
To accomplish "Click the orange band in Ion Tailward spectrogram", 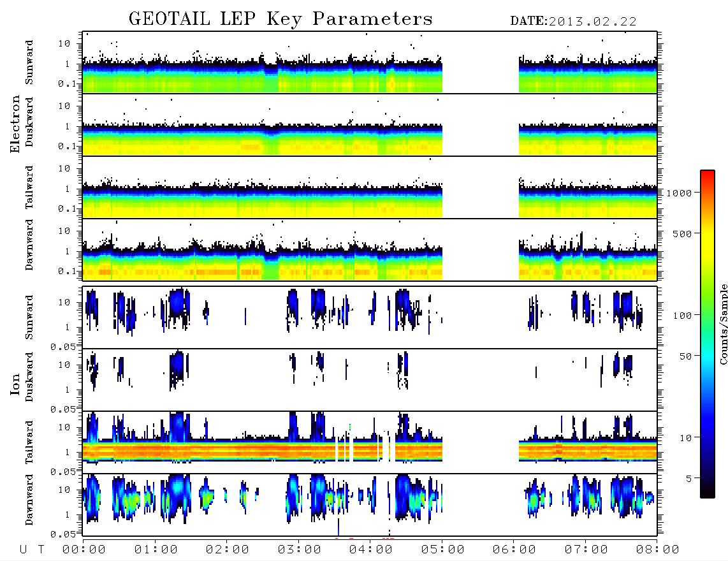I will click(262, 451).
